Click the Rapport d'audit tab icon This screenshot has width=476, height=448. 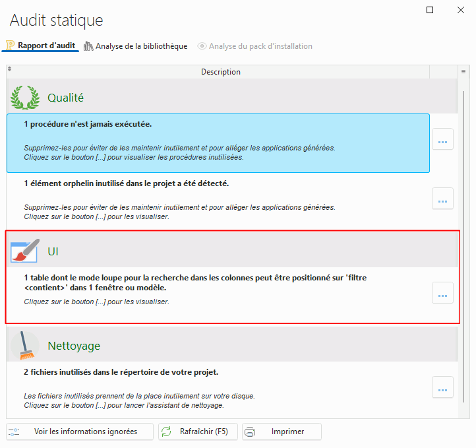coord(10,46)
